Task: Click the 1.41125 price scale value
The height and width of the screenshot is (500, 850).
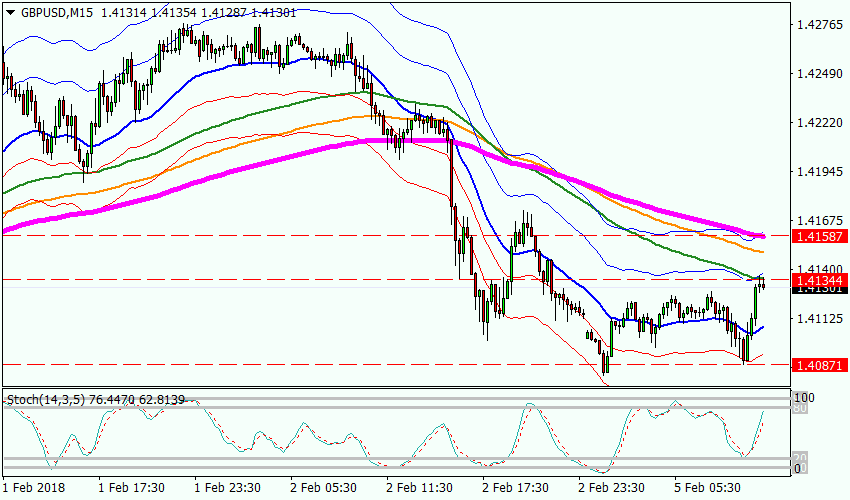Action: pos(820,318)
